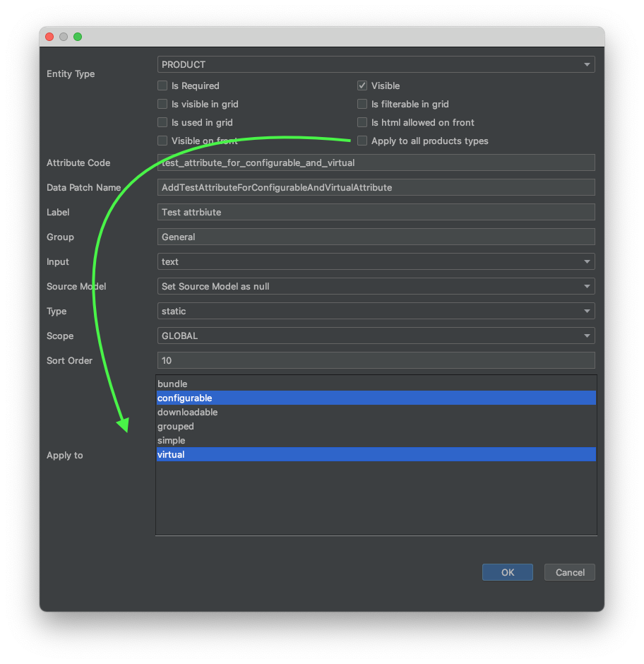The image size is (644, 664).
Task: Enable Is html allowed on front
Action: tap(362, 122)
